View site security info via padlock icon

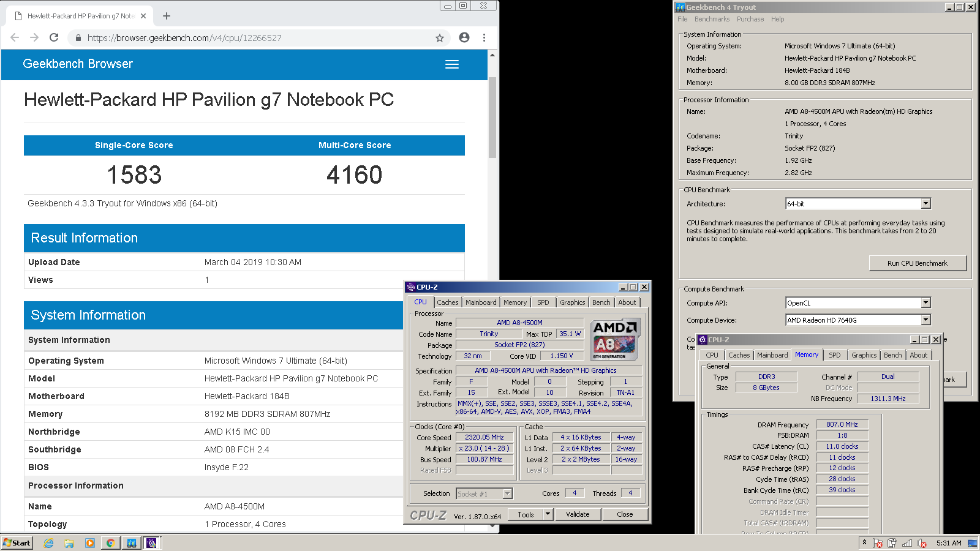78,38
